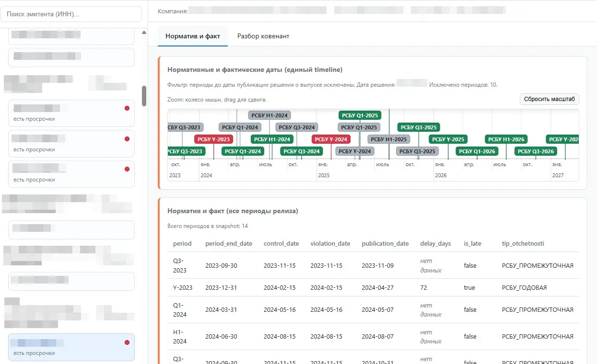The width and height of the screenshot is (597, 364).
Task: Click the period_end_date column header
Action: pyautogui.click(x=229, y=244)
